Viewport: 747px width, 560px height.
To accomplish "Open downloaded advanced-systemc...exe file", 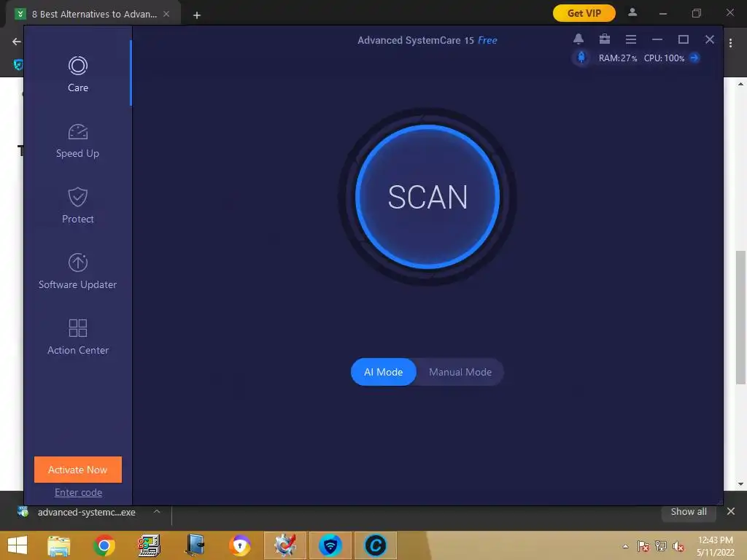I will point(86,513).
